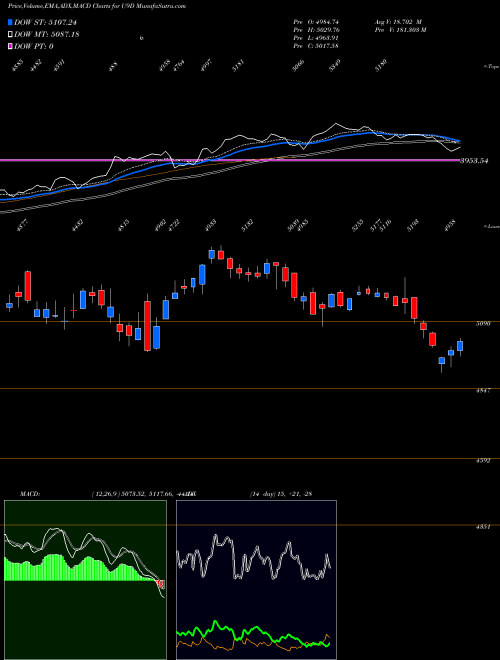
Task: Click the blue DOW ST legend swatch
Action: [x=11, y=22]
